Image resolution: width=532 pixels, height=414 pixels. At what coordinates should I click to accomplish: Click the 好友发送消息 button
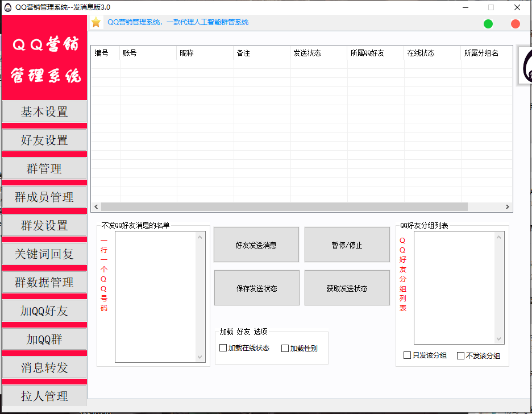point(256,245)
